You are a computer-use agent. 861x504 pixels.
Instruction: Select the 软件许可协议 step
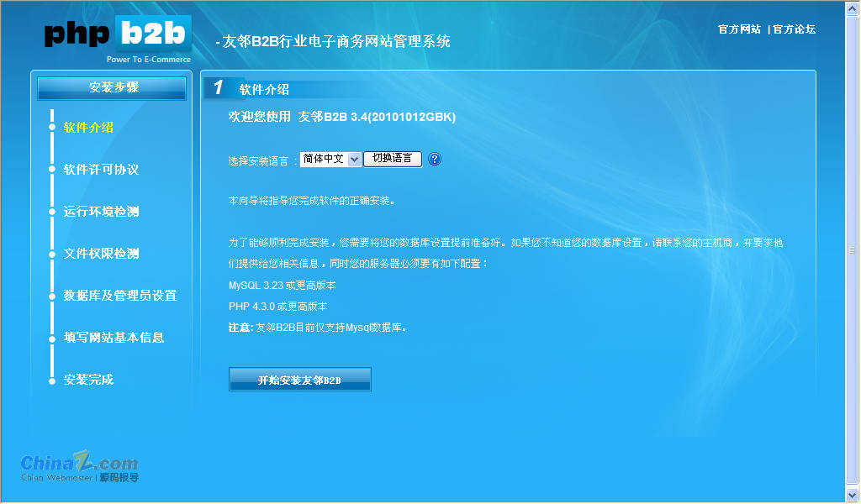[x=101, y=170]
